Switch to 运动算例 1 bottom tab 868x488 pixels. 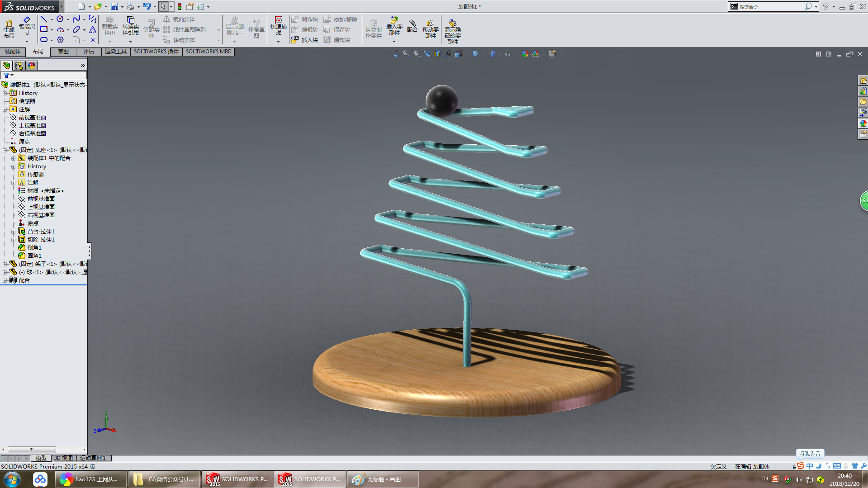[93, 458]
